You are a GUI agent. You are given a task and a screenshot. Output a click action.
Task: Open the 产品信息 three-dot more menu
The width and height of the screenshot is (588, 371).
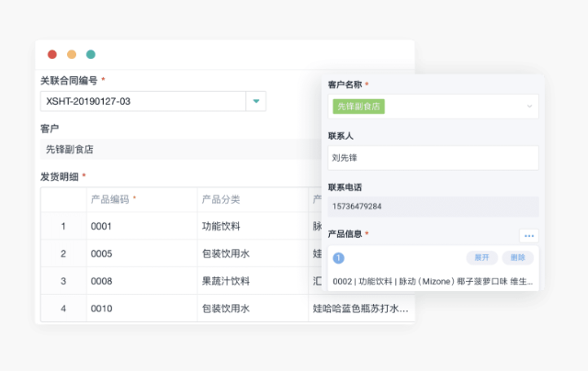(529, 236)
